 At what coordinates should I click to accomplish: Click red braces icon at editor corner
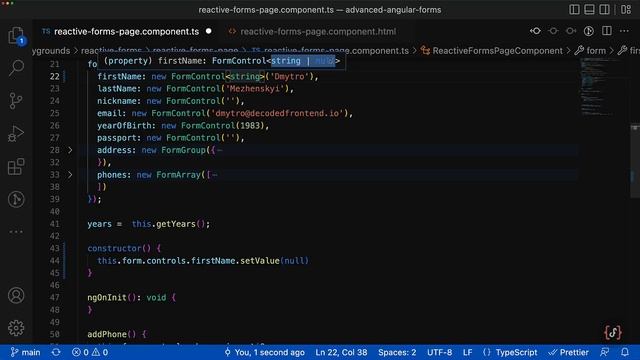[x=613, y=332]
